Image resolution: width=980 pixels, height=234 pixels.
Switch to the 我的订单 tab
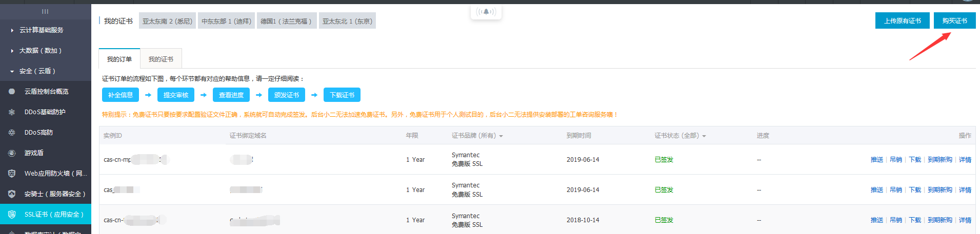coord(119,59)
